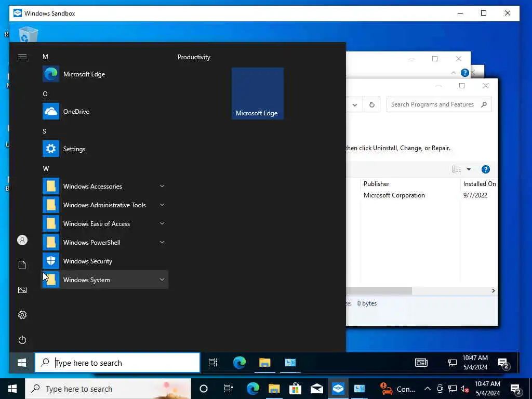Open host notification center with 2 alerts

tap(515, 389)
